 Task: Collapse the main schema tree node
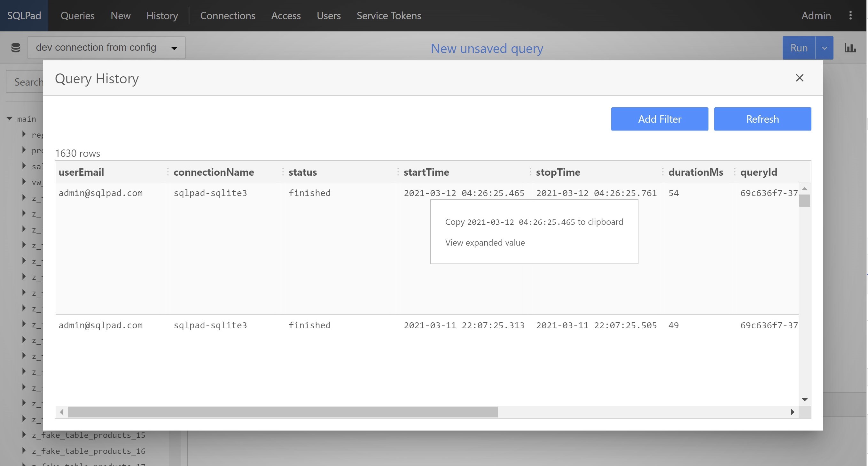tap(10, 118)
